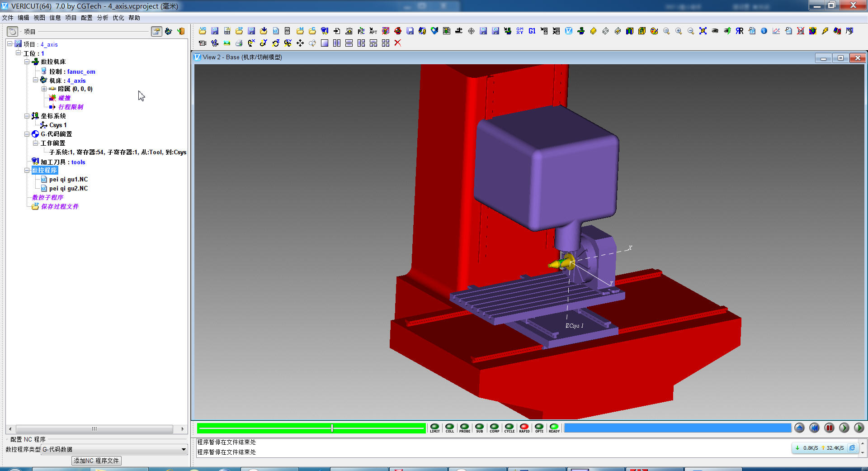Open the 视图 menu

click(x=39, y=18)
